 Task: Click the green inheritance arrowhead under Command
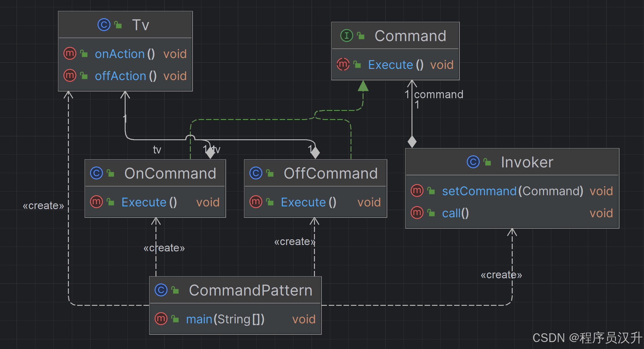tap(363, 86)
